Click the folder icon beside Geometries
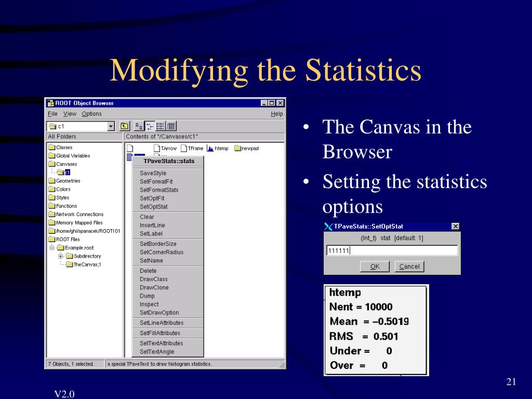The image size is (532, 399). [x=51, y=181]
